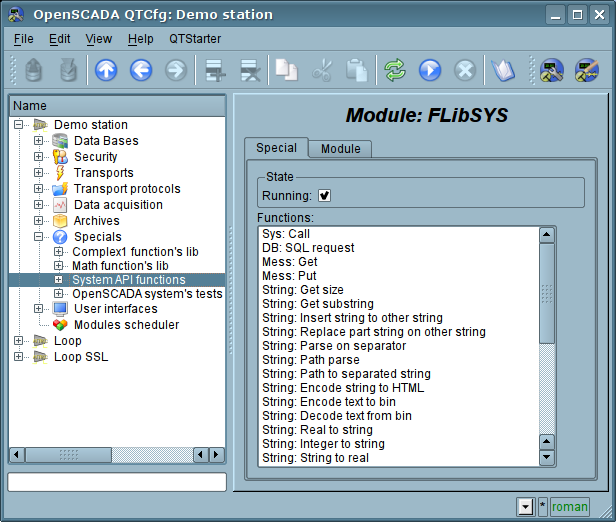Select 'String: Parse on separator' function
The height and width of the screenshot is (522, 616).
point(334,346)
